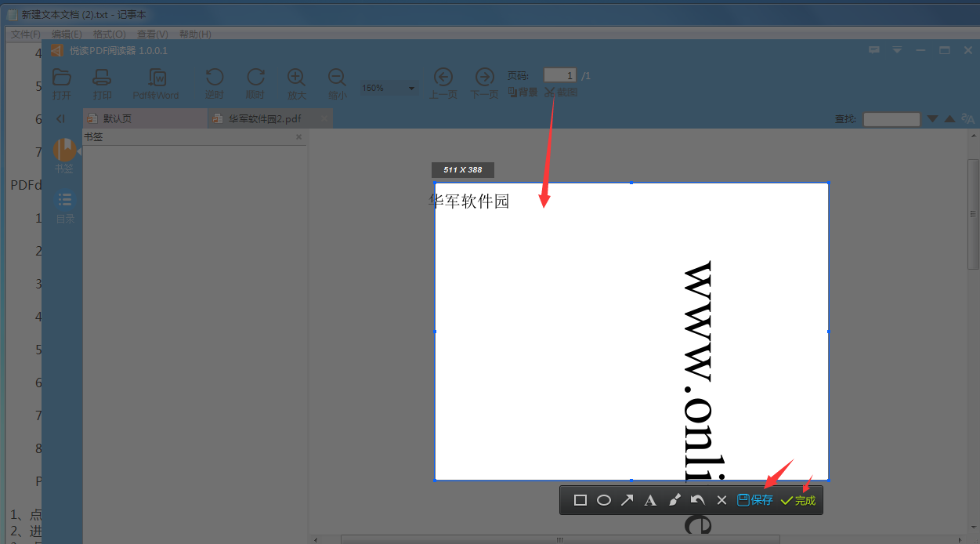The height and width of the screenshot is (544, 980).
Task: Select the arrow drawing tool
Action: (627, 500)
